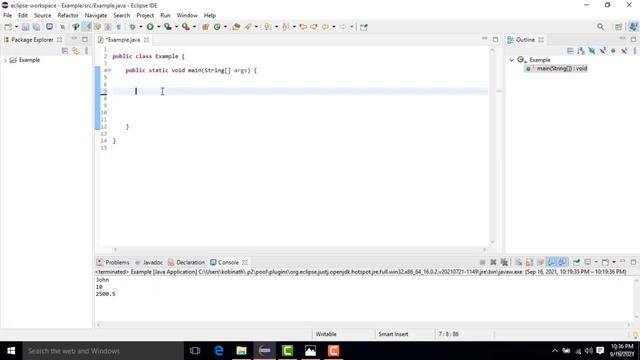
Task: Click the New Java Class icon
Action: 217,27
